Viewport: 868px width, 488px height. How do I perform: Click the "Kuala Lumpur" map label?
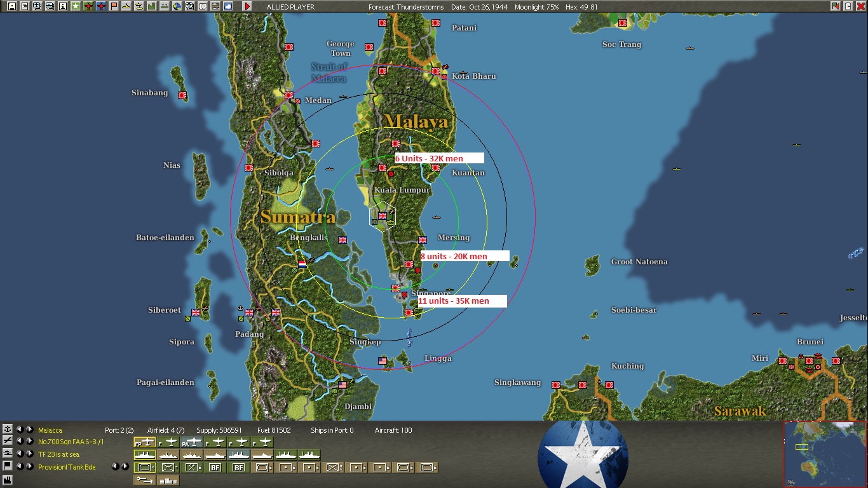(x=402, y=191)
